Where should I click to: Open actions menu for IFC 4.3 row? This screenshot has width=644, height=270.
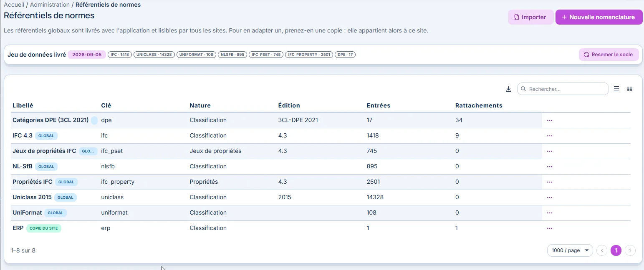pos(550,136)
